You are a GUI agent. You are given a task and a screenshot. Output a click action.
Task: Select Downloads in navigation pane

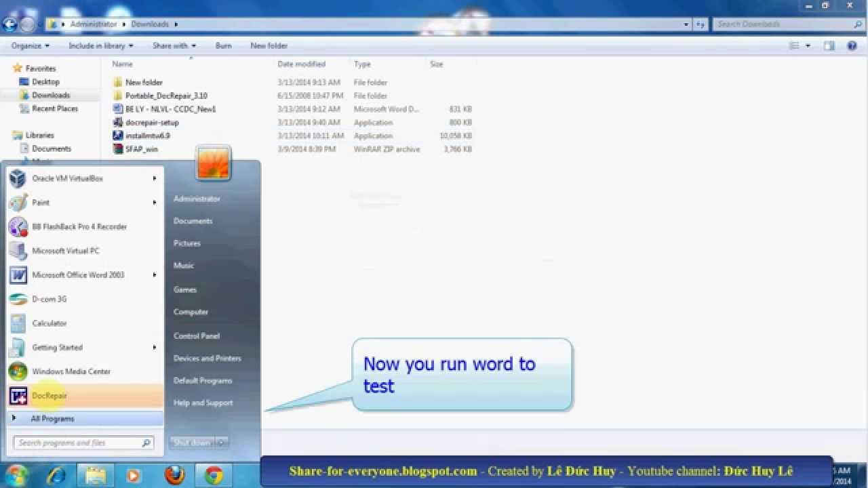click(x=51, y=96)
